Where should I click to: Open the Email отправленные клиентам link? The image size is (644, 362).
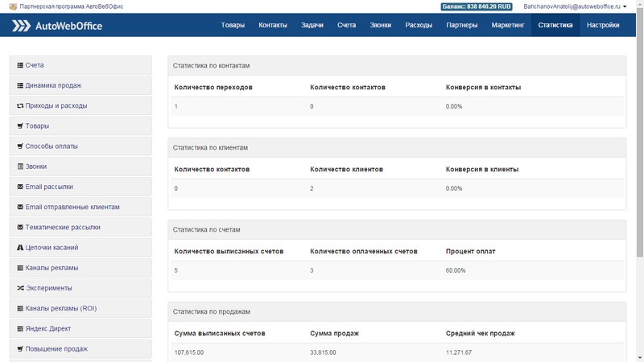click(72, 208)
